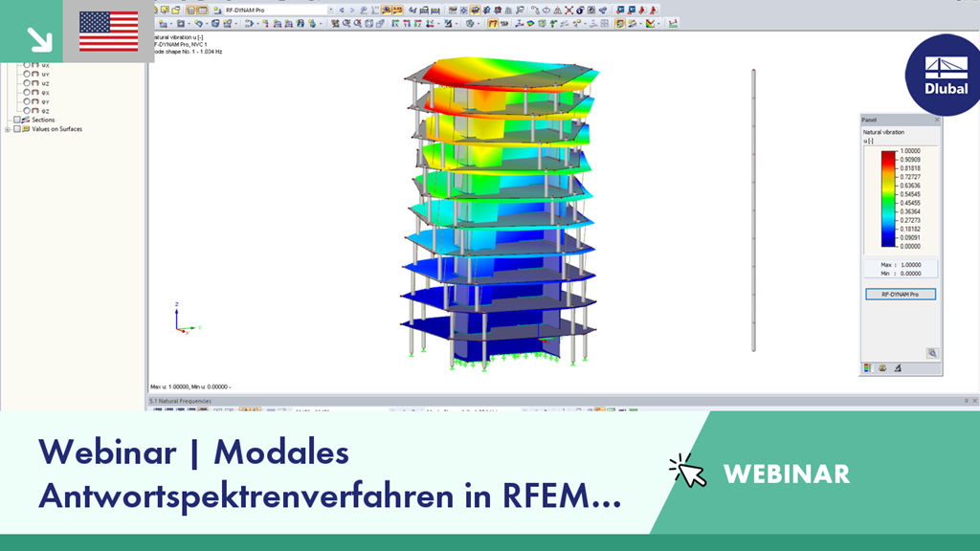Click the magnifier button in Panel
Screen dimensions: 980x551
click(932, 353)
